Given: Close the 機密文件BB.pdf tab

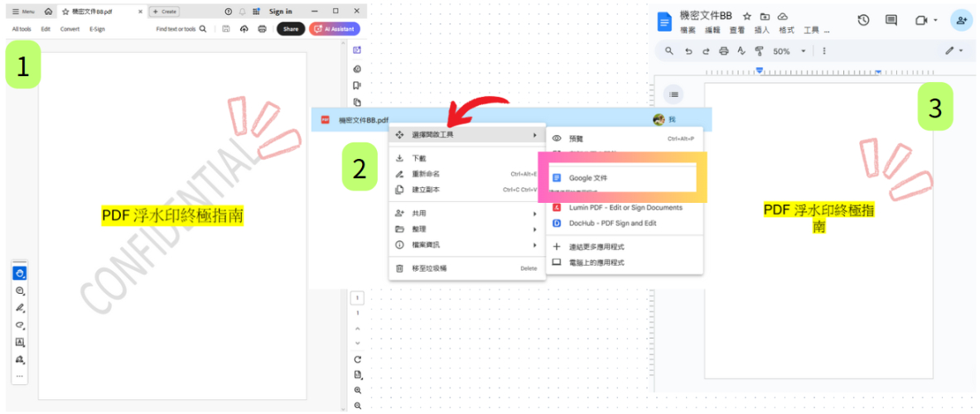Looking at the screenshot, I should point(140,12).
